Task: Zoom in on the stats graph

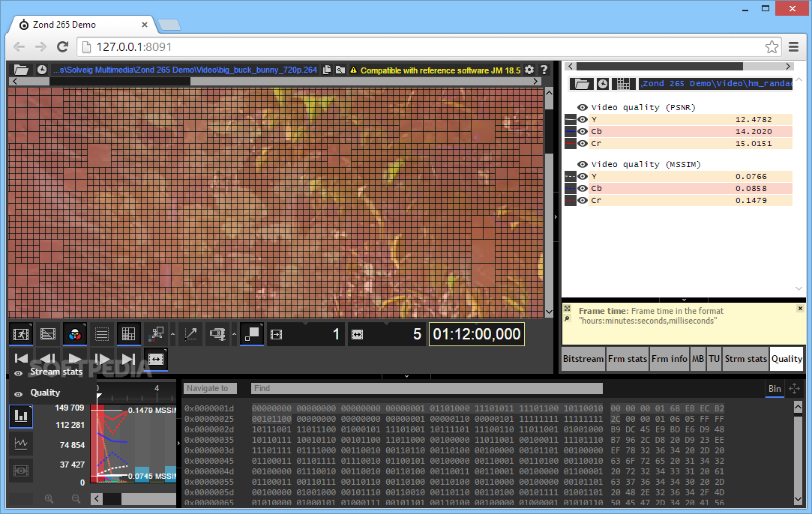Action: pos(49,498)
